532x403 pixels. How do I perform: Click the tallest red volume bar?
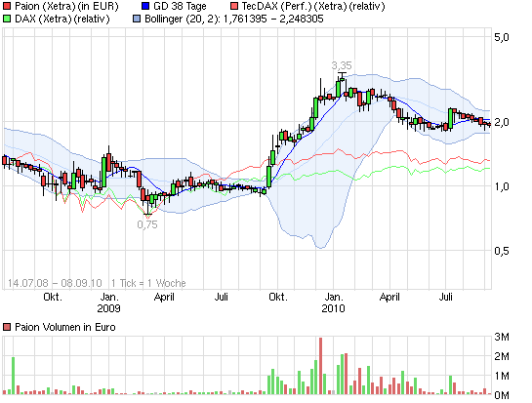tap(320, 366)
